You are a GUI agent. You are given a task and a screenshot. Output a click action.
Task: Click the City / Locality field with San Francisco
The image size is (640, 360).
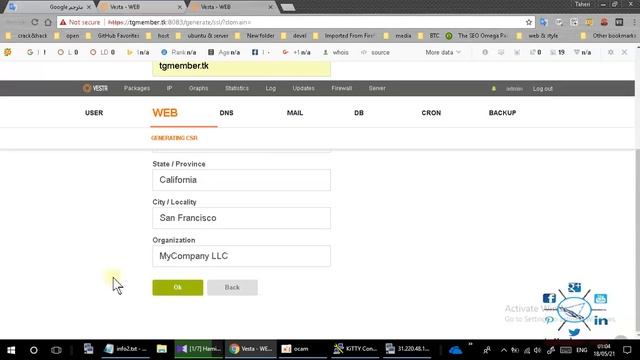click(x=242, y=218)
